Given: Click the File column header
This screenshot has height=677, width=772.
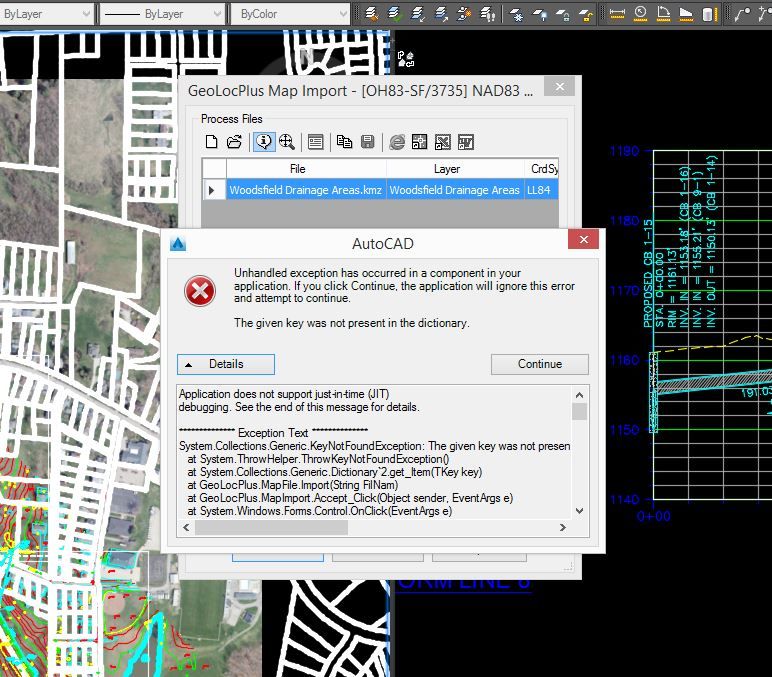Looking at the screenshot, I should point(306,169).
